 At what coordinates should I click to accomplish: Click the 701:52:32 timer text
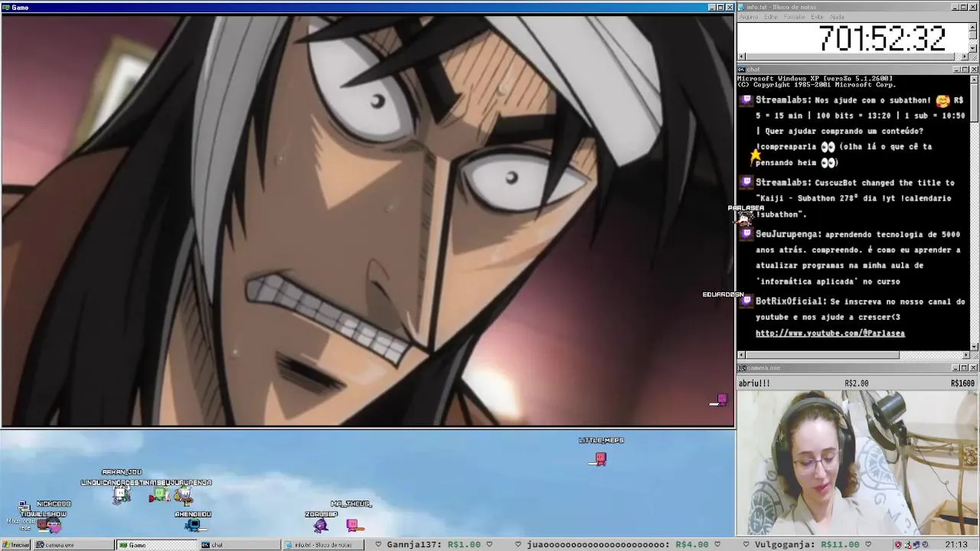882,38
